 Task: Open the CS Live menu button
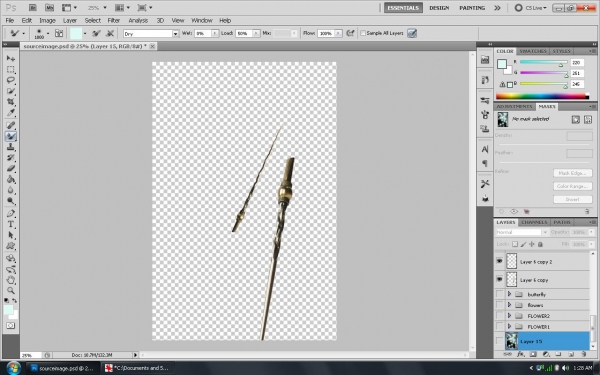[531, 8]
